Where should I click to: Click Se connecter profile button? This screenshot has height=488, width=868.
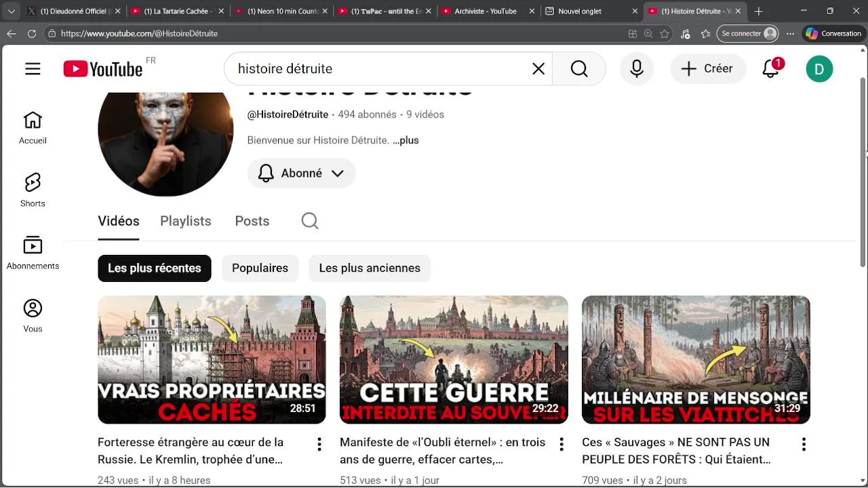click(x=749, y=33)
